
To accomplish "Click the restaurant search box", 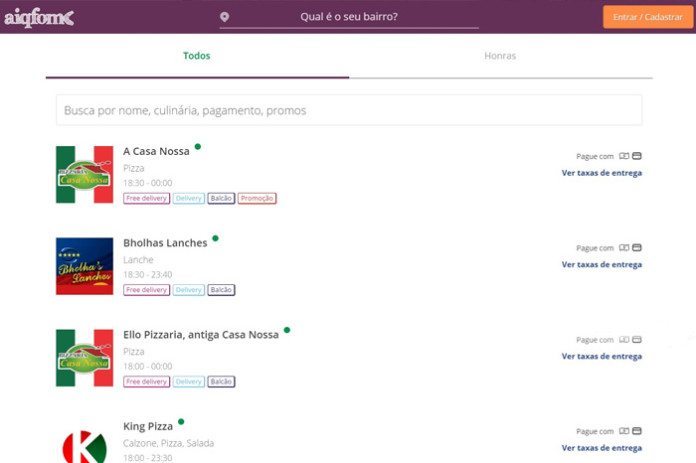I will click(x=349, y=110).
